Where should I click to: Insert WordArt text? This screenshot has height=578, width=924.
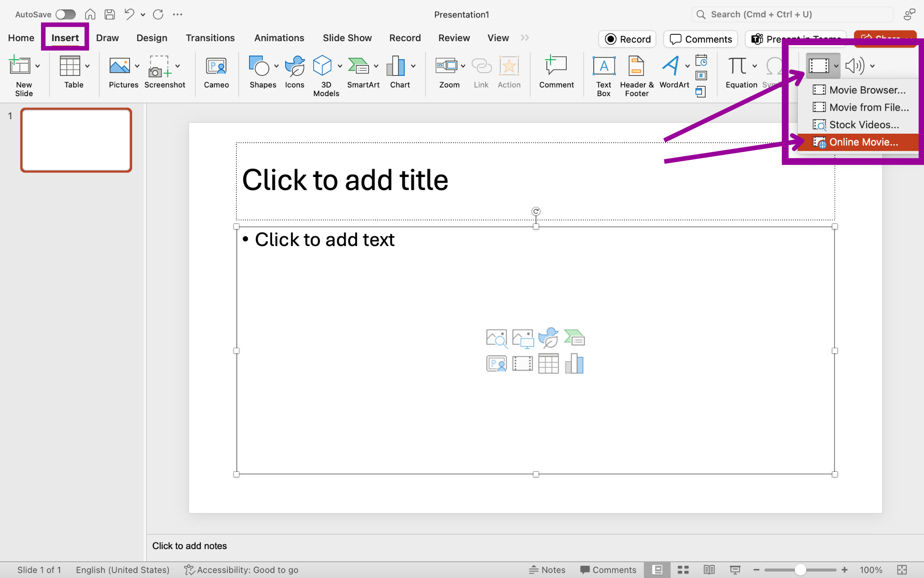(x=670, y=66)
